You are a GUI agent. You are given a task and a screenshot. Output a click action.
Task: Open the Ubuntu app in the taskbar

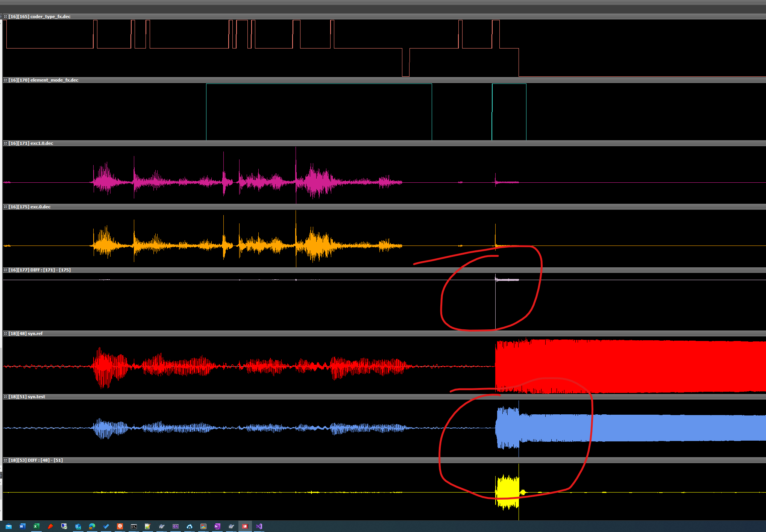[120, 526]
